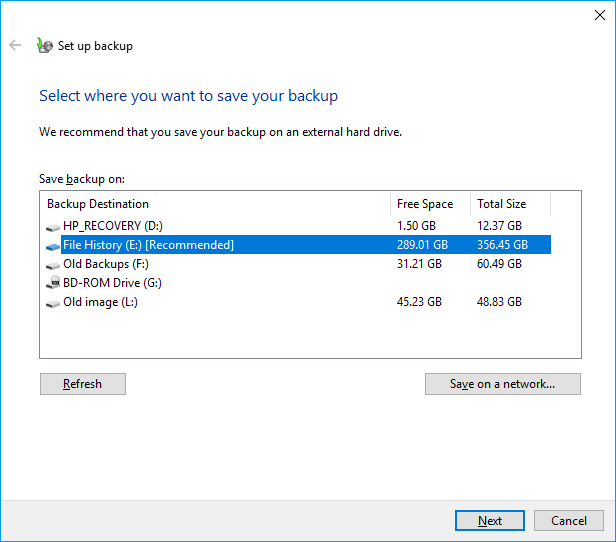
Task: Sort list by Free Space column
Action: (x=430, y=204)
